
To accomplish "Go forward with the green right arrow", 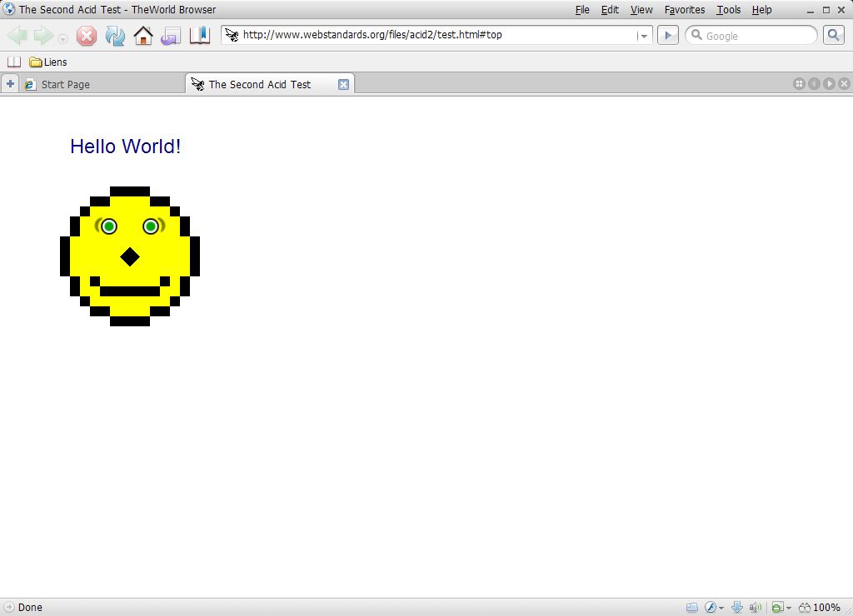I will [x=43, y=36].
